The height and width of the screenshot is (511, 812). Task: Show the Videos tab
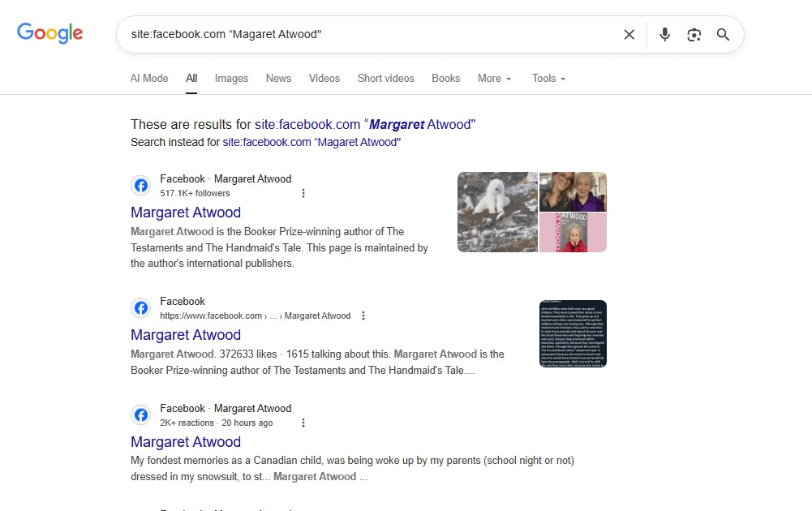324,78
